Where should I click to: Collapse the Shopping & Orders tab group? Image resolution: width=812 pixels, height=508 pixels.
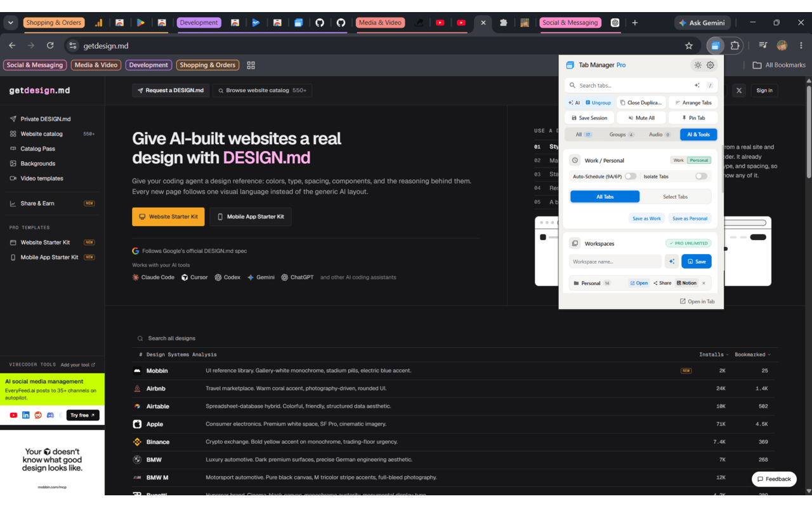(x=54, y=23)
